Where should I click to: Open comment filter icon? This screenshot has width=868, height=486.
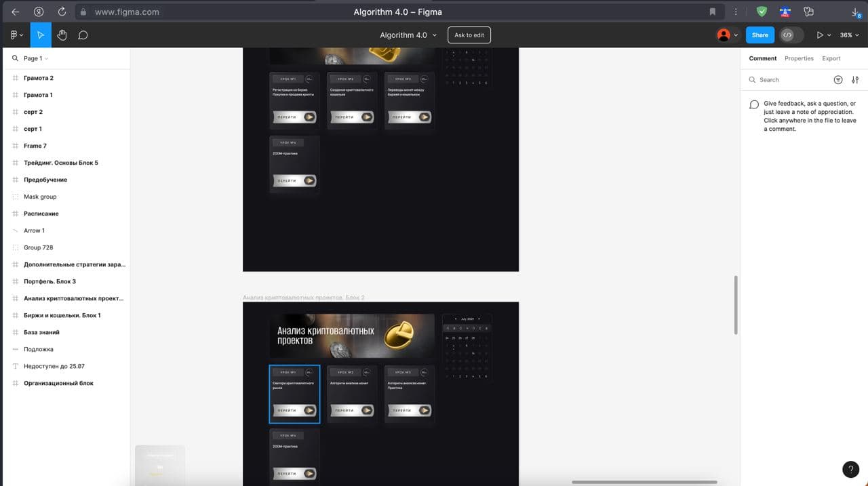click(838, 80)
